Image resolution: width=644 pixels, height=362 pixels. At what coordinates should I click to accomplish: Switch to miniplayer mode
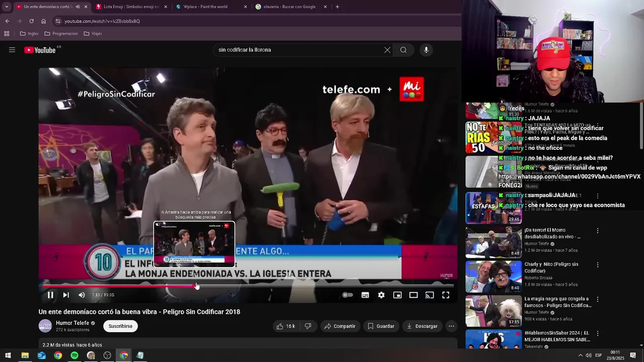click(397, 295)
